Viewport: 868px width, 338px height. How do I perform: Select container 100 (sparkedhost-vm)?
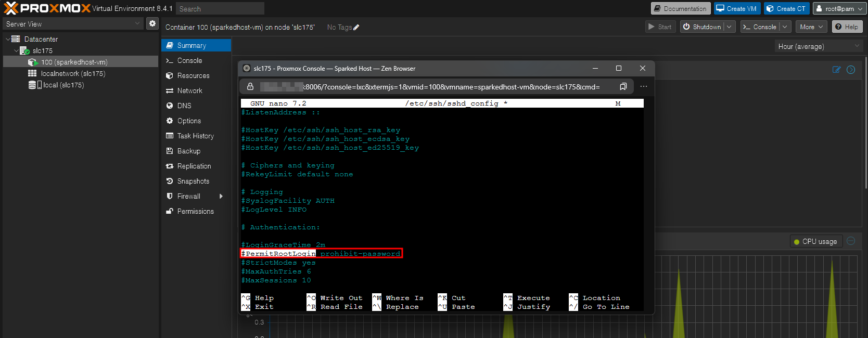(x=81, y=62)
